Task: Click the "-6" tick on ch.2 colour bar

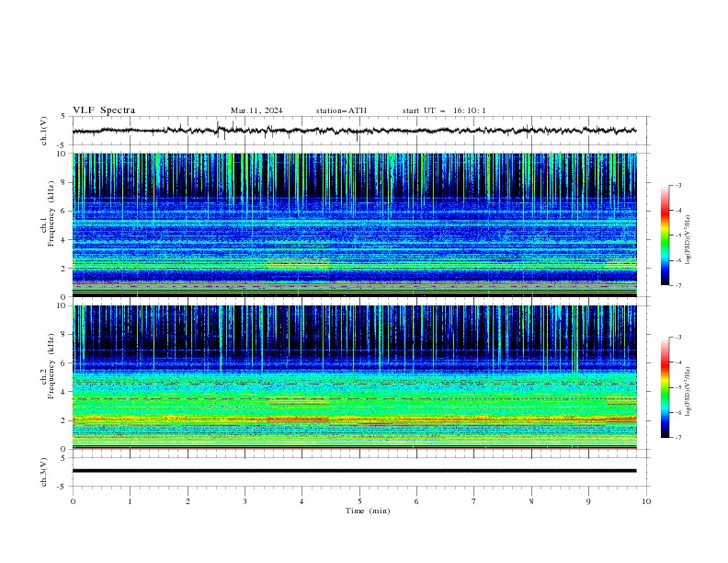Action: tap(678, 412)
